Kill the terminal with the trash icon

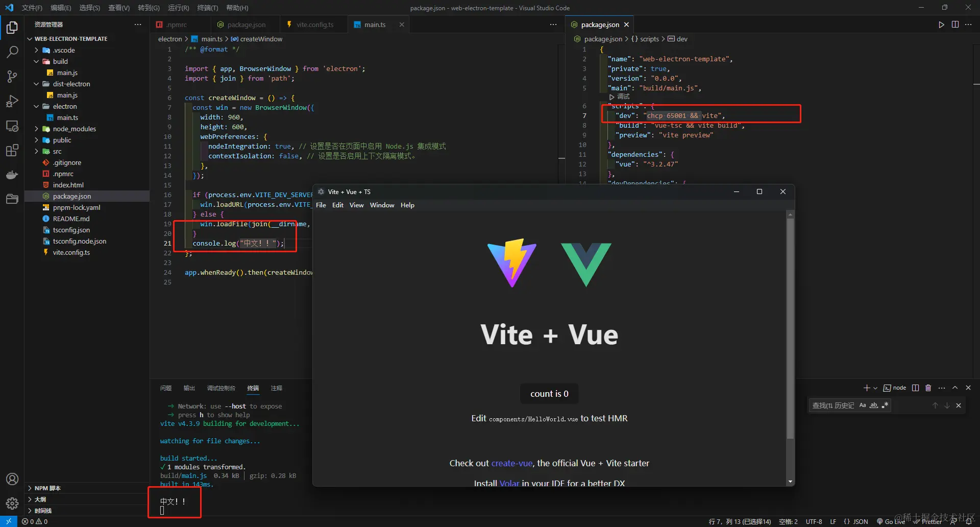point(928,388)
